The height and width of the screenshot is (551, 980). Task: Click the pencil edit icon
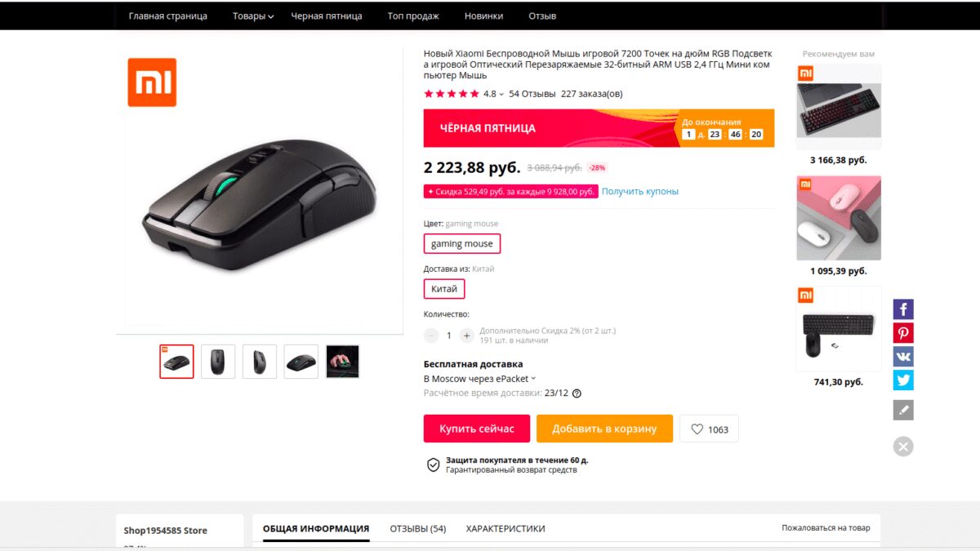902,410
